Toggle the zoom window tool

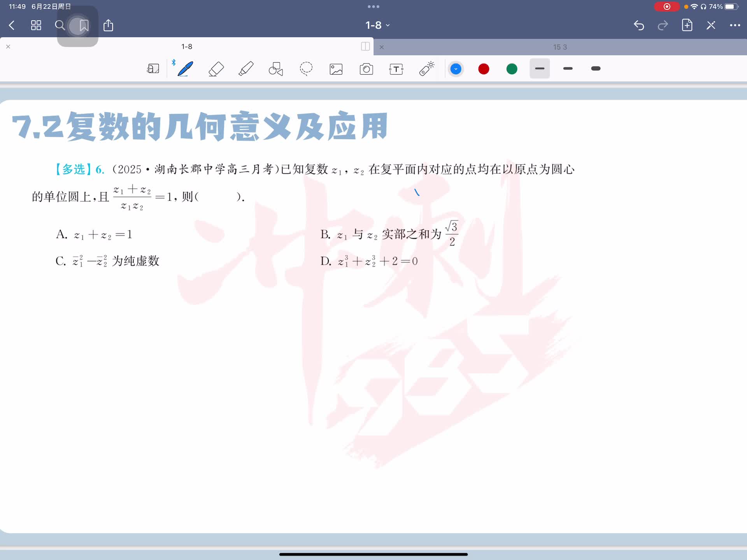153,69
